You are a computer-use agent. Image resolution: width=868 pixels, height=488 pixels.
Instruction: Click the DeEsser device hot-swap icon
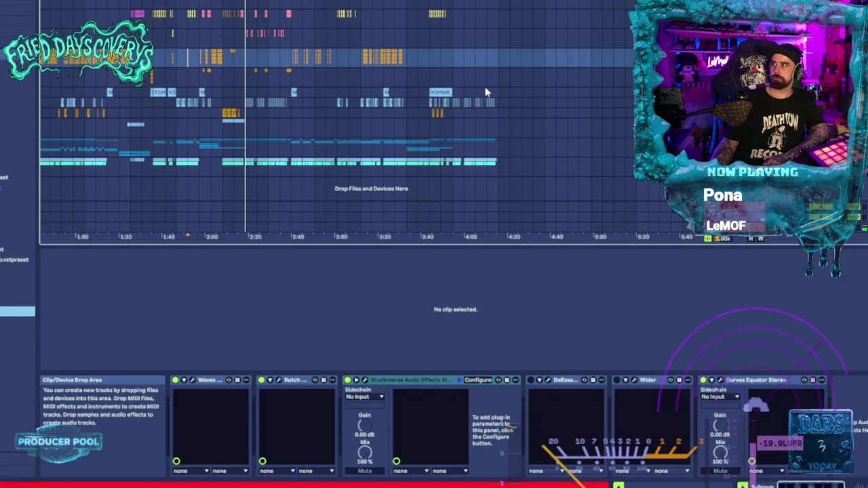point(585,380)
